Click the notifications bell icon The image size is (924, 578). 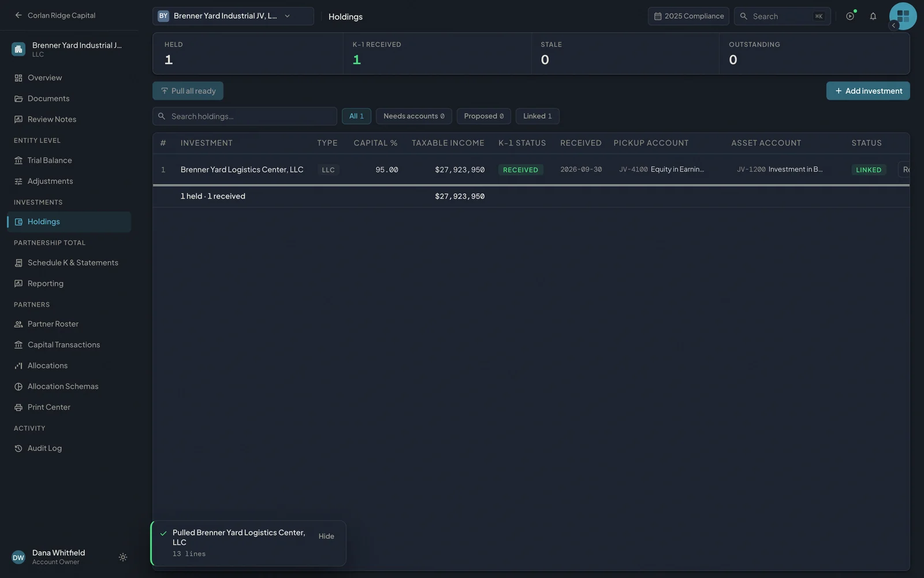click(x=873, y=16)
